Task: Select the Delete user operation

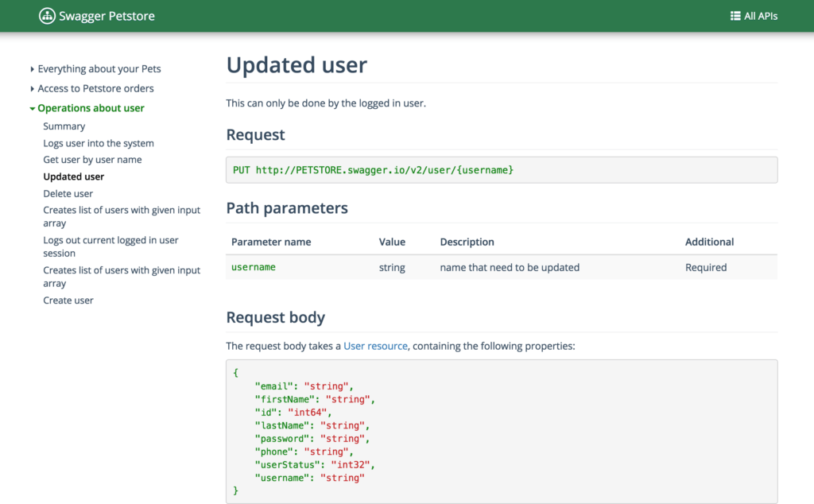Action: (68, 193)
